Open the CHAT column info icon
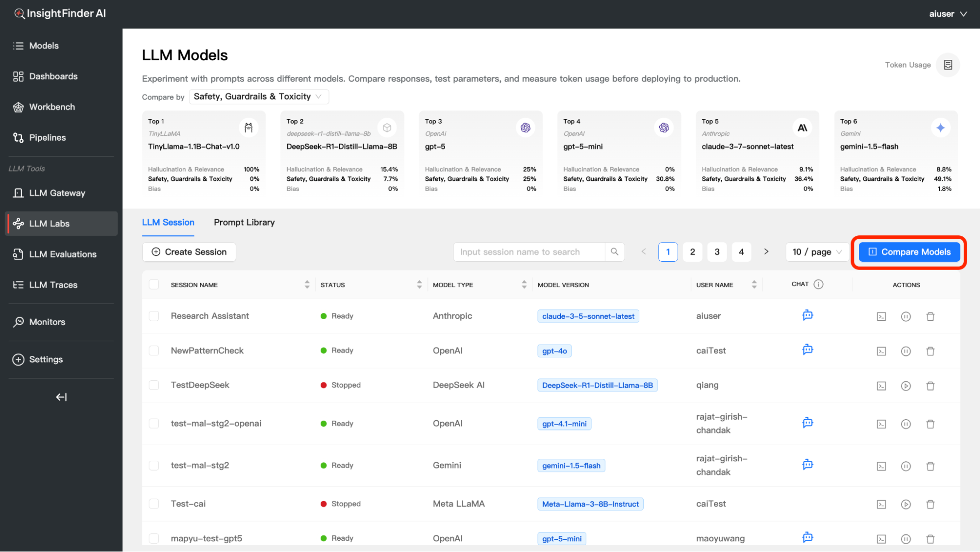Screen dimensions: 980x552 click(818, 284)
